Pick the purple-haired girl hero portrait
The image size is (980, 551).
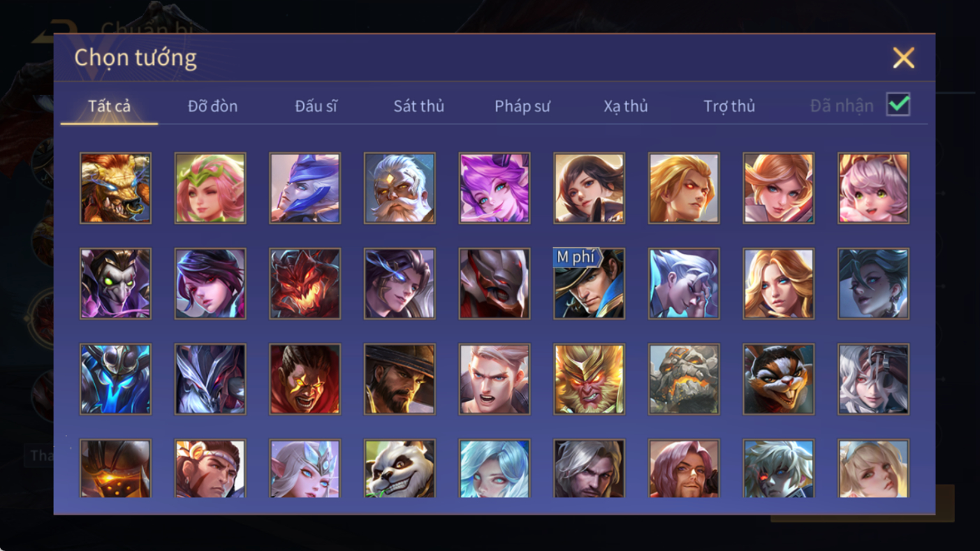[495, 189]
